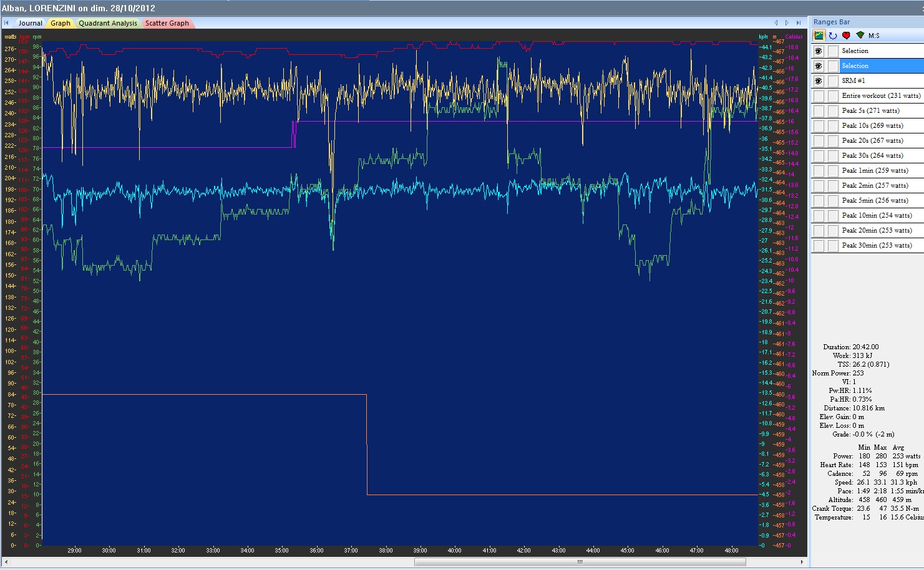Viewport: 924px width, 570px height.
Task: Click the hollow right tab-scroll arrow
Action: coord(787,23)
